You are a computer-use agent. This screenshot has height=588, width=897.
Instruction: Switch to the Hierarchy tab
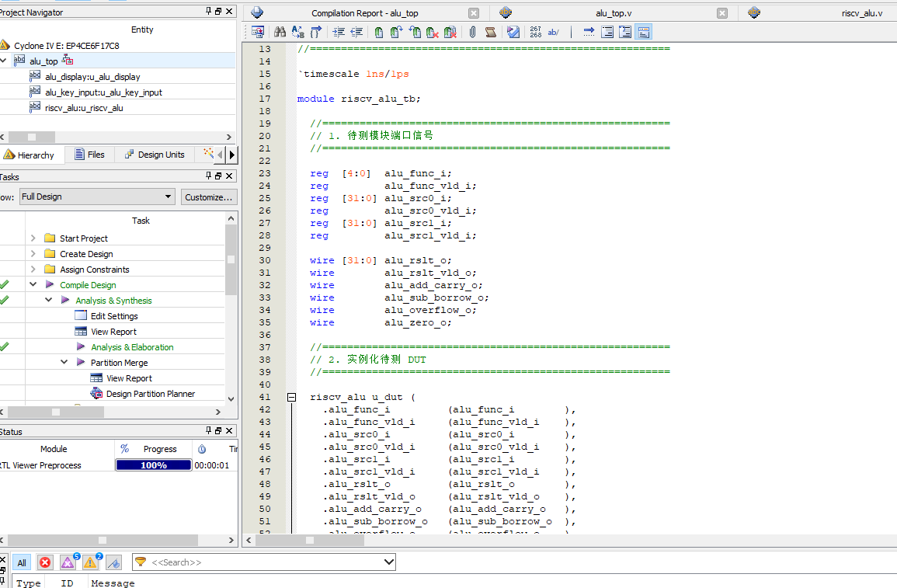tap(30, 155)
